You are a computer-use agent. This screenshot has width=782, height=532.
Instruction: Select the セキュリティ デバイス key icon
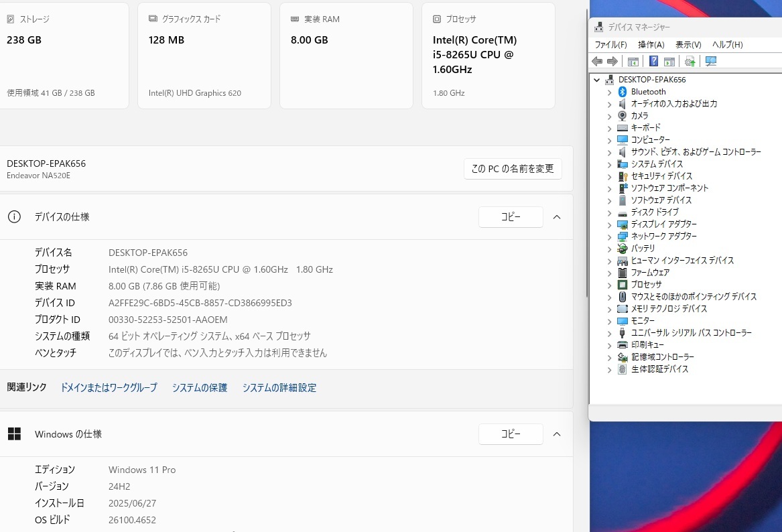click(623, 176)
